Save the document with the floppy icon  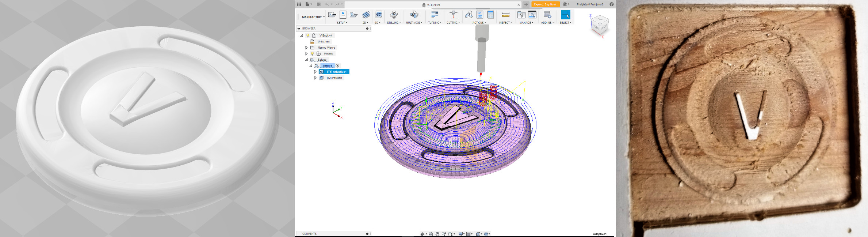coord(318,4)
